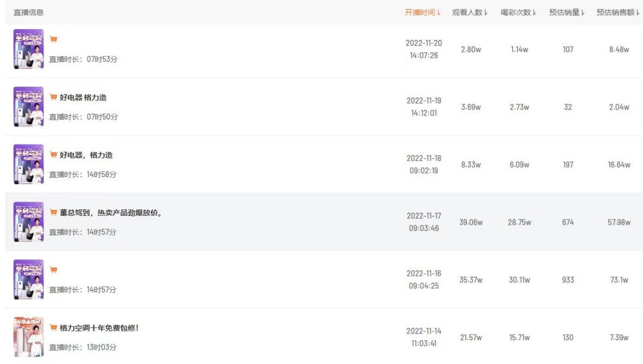Sort by 开播时间 column header
Viewport: 643px width, 364px height.
click(x=423, y=12)
